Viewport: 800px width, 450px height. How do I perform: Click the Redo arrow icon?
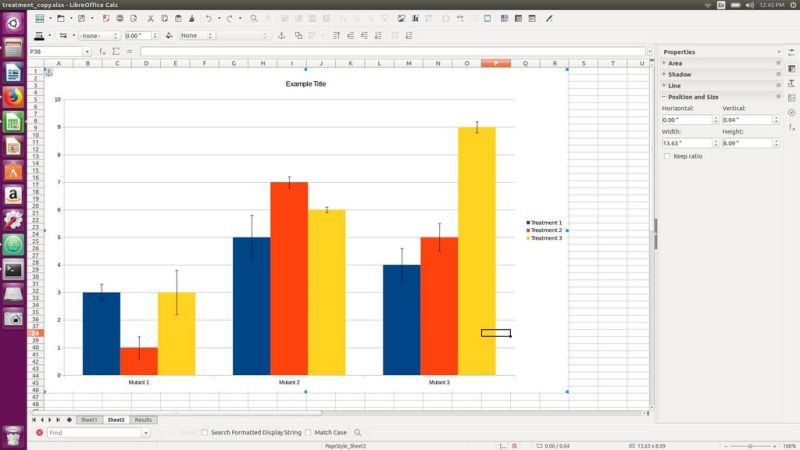[230, 18]
